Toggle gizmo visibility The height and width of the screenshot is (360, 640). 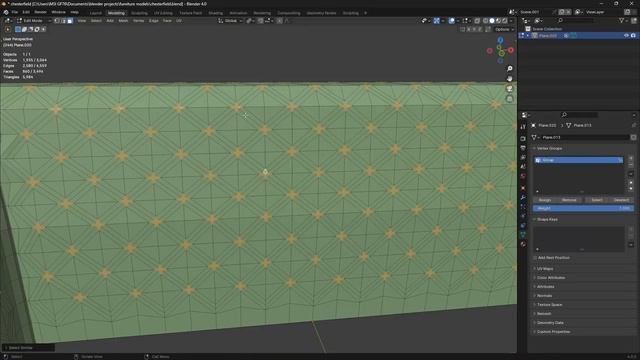click(437, 20)
